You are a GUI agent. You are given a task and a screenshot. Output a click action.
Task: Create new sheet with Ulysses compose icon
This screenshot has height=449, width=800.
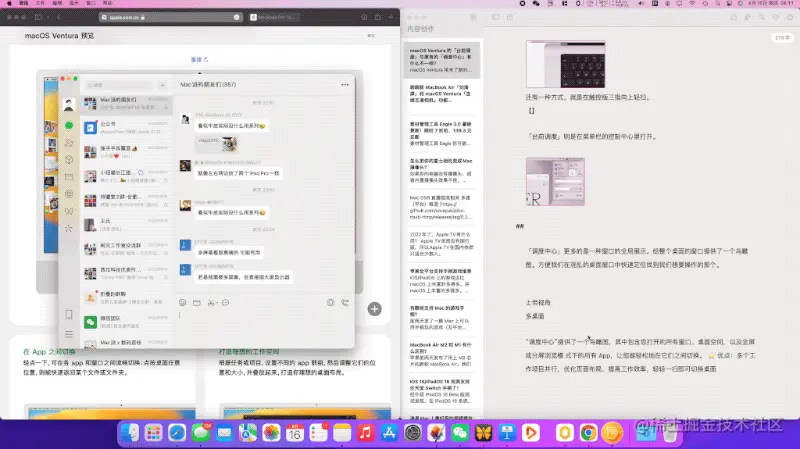point(510,17)
